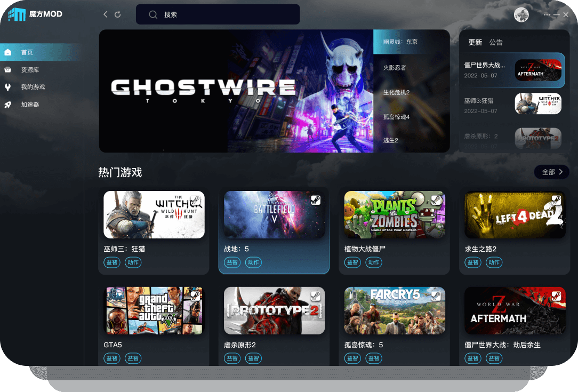
Task: Click the wrench icon for 我的游戏
Action: pos(8,87)
